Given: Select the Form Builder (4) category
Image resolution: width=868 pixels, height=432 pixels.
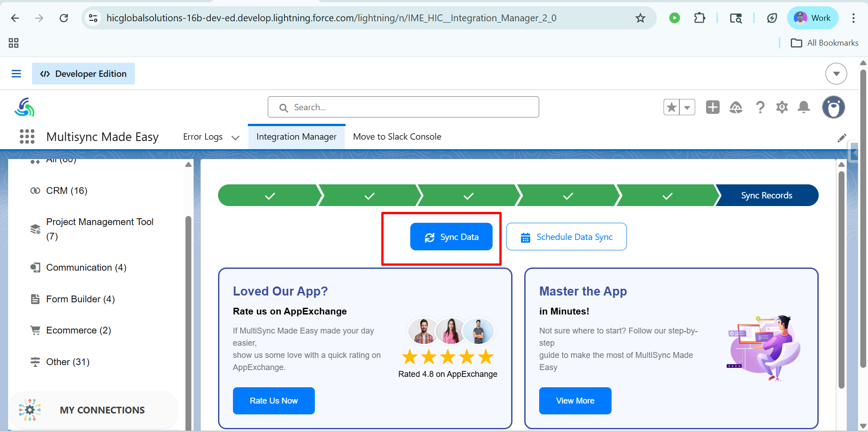Looking at the screenshot, I should pyautogui.click(x=72, y=299).
